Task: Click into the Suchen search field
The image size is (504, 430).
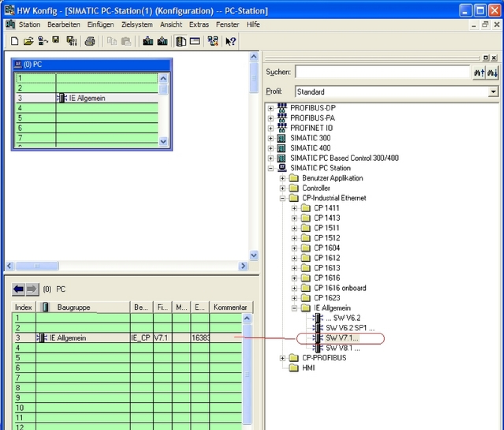Action: [382, 72]
